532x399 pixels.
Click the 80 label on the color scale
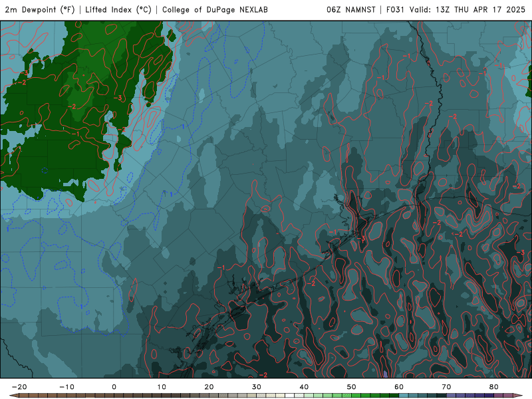point(494,387)
